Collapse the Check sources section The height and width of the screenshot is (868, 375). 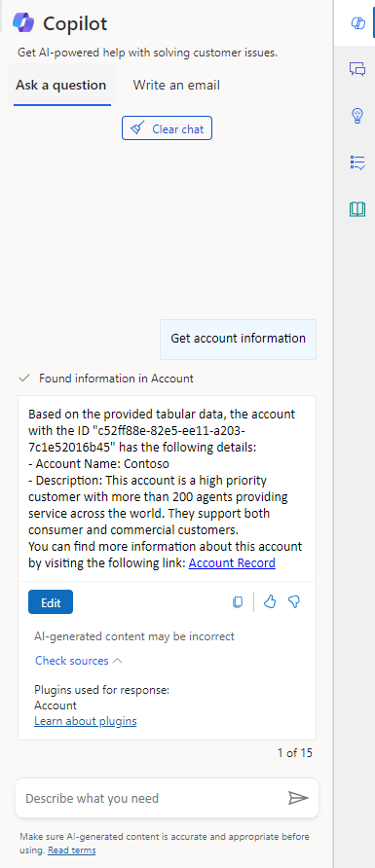pyautogui.click(x=79, y=661)
